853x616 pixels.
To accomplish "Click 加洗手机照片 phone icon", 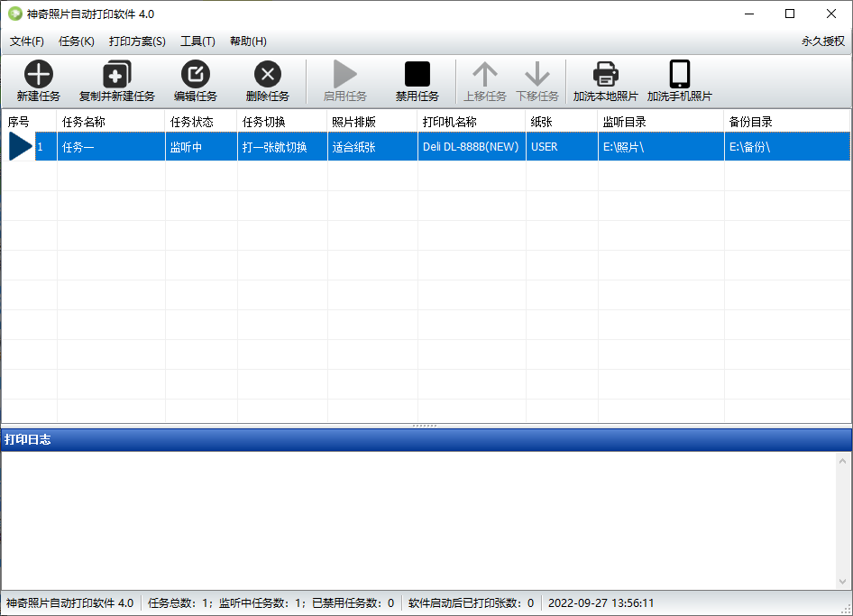I will [680, 74].
